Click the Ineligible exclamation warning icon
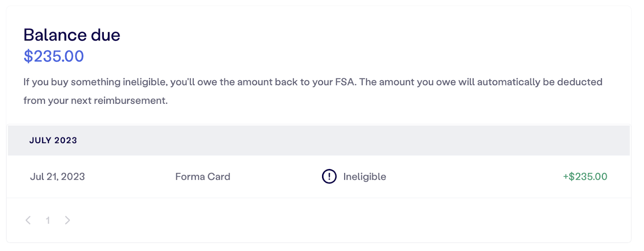This screenshot has height=251, width=644. tap(329, 177)
